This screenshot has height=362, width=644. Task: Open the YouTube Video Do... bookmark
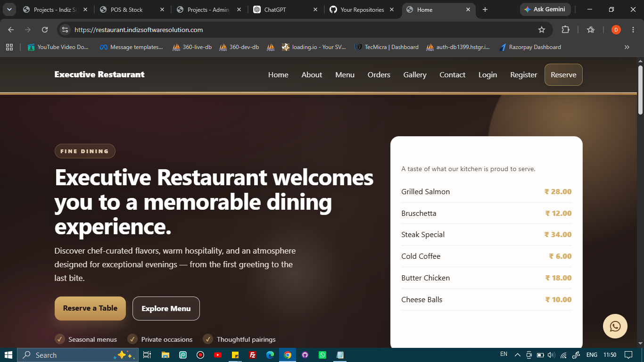(58, 47)
